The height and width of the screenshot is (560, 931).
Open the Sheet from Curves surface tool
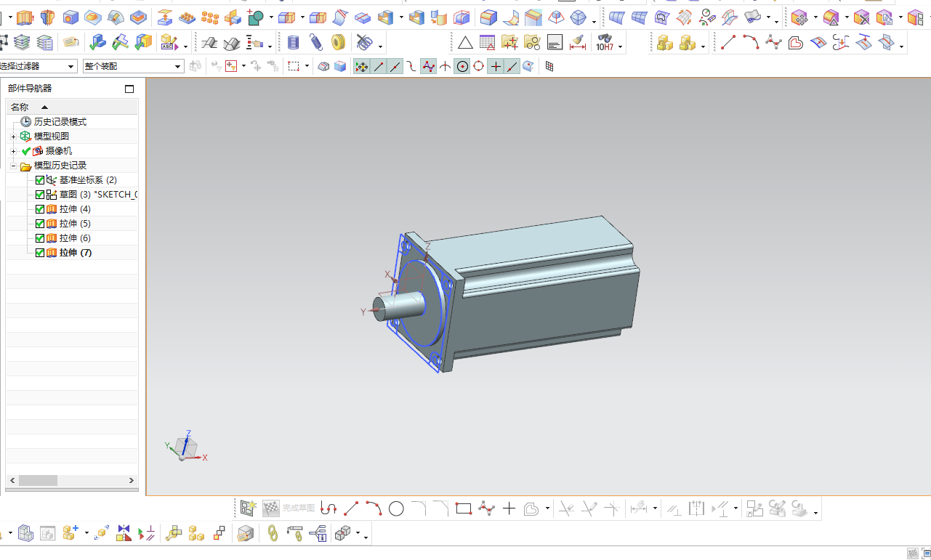[x=617, y=17]
